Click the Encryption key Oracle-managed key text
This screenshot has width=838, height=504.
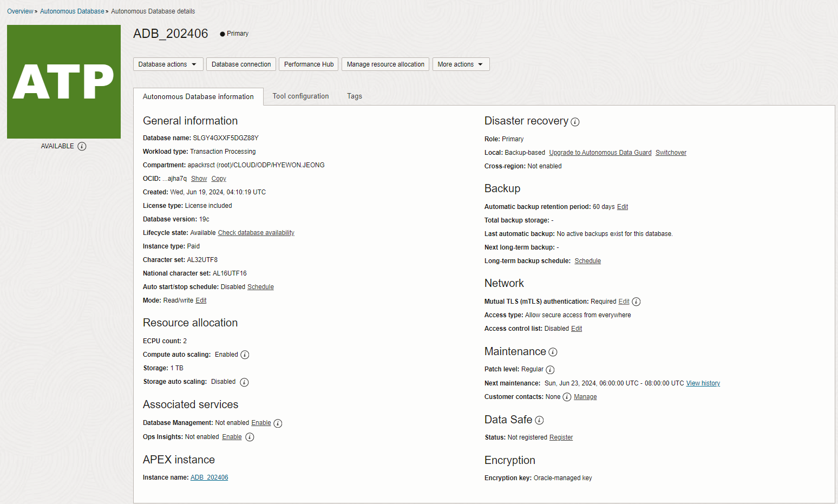click(x=563, y=478)
